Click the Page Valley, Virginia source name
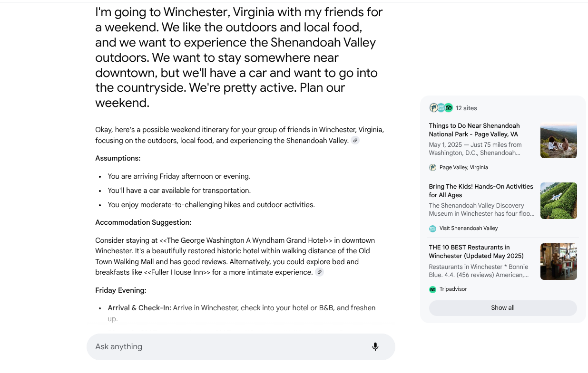This screenshot has width=588, height=373. (464, 167)
